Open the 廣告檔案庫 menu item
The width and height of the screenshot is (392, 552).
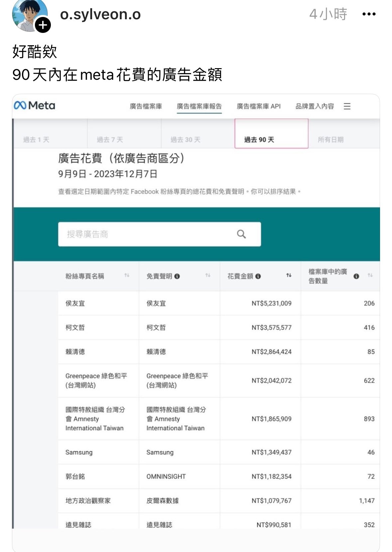click(x=146, y=106)
